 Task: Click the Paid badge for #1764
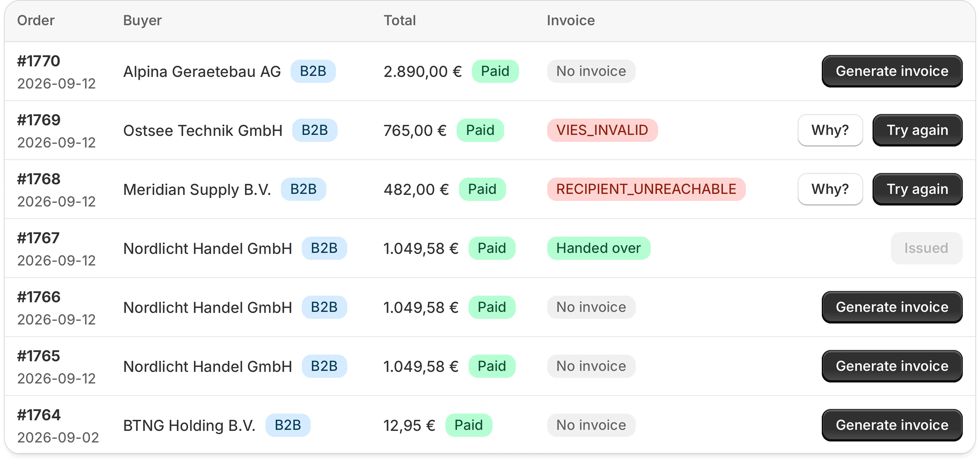469,425
